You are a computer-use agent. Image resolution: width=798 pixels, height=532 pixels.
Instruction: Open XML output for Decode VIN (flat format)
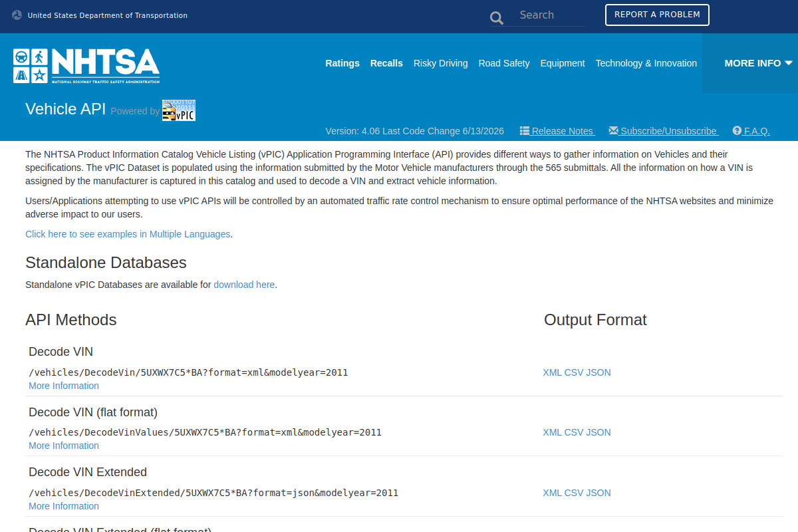[553, 432]
